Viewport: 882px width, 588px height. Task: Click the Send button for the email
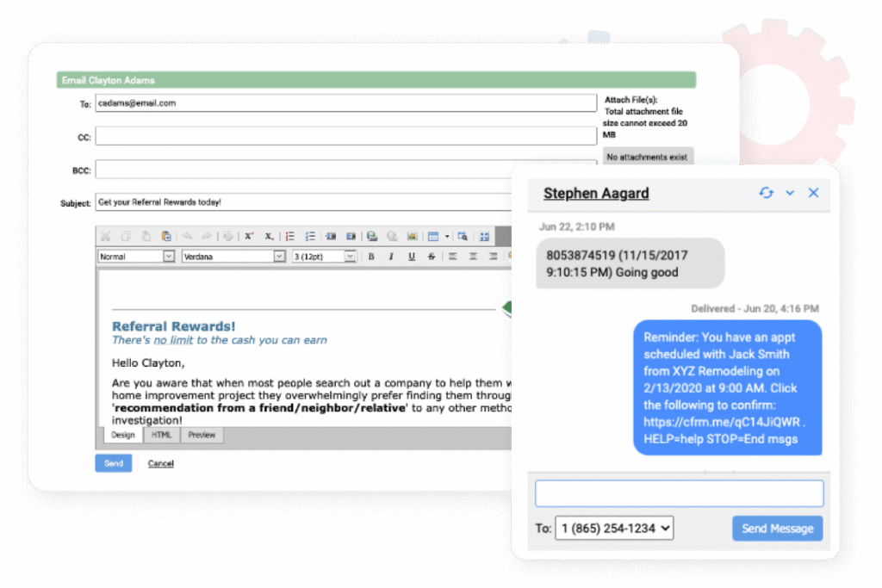[x=114, y=463]
